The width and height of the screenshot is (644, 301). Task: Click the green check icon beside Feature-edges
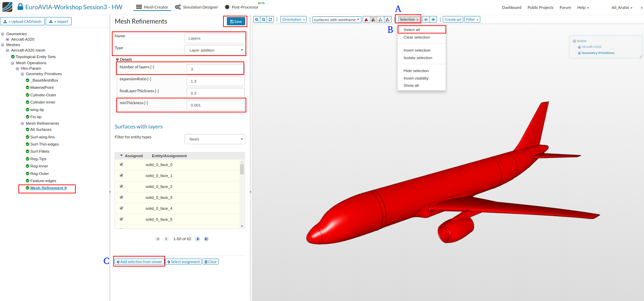click(27, 181)
